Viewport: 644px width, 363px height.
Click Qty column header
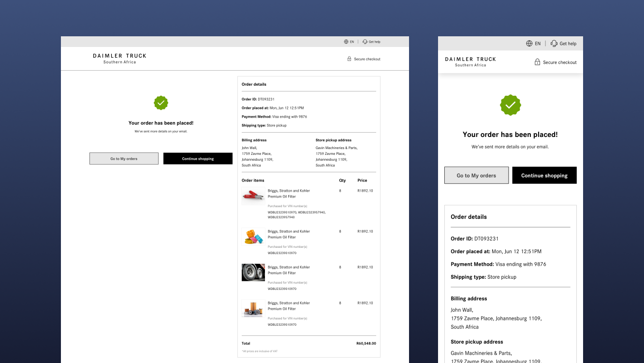click(342, 181)
